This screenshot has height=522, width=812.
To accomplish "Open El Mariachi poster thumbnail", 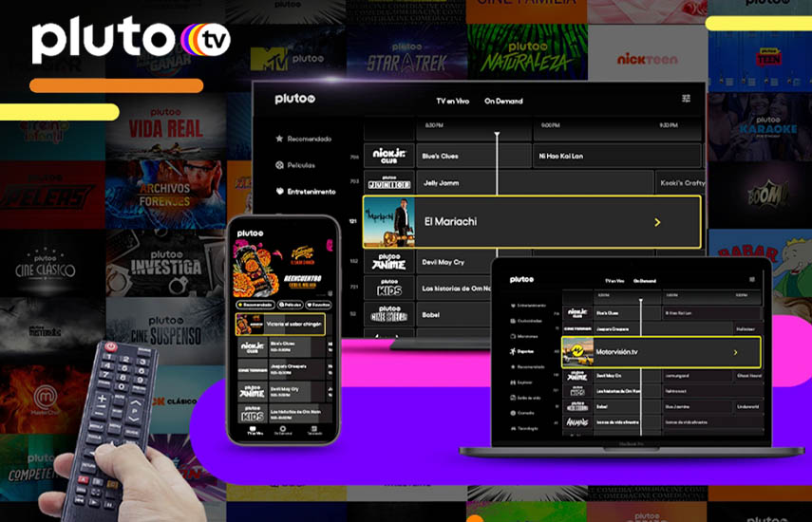I will [x=389, y=222].
